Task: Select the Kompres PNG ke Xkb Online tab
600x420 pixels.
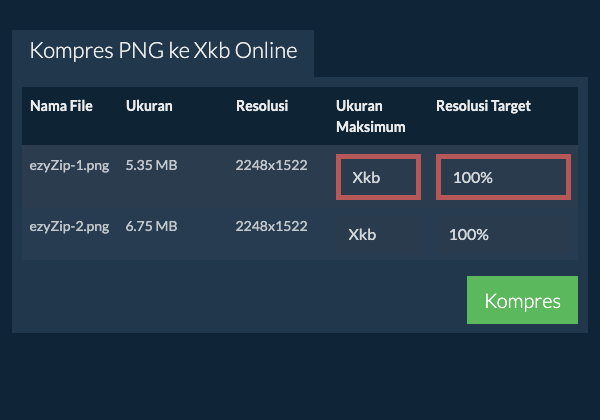Action: (163, 52)
